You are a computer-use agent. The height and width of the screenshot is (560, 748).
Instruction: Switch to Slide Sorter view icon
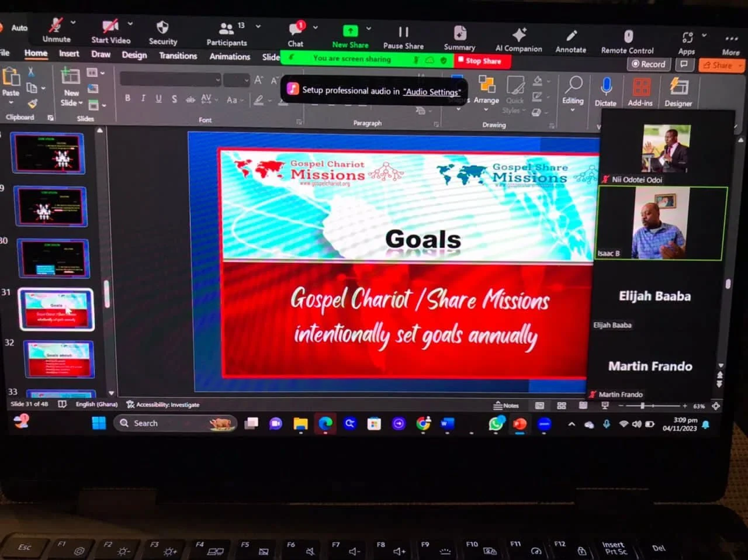[x=562, y=405]
